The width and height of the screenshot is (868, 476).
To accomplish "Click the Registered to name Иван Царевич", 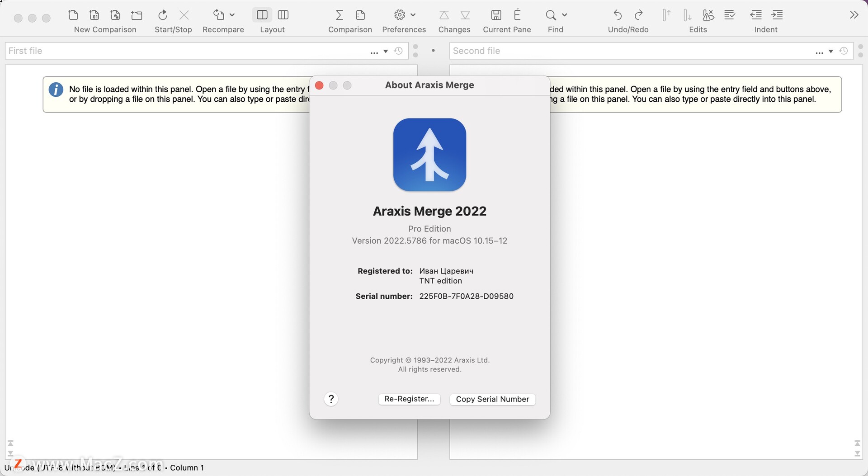I will [x=446, y=271].
